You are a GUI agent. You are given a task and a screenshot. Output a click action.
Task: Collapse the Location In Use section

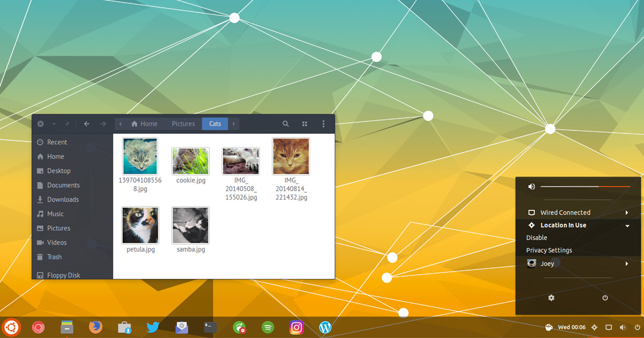(x=627, y=225)
